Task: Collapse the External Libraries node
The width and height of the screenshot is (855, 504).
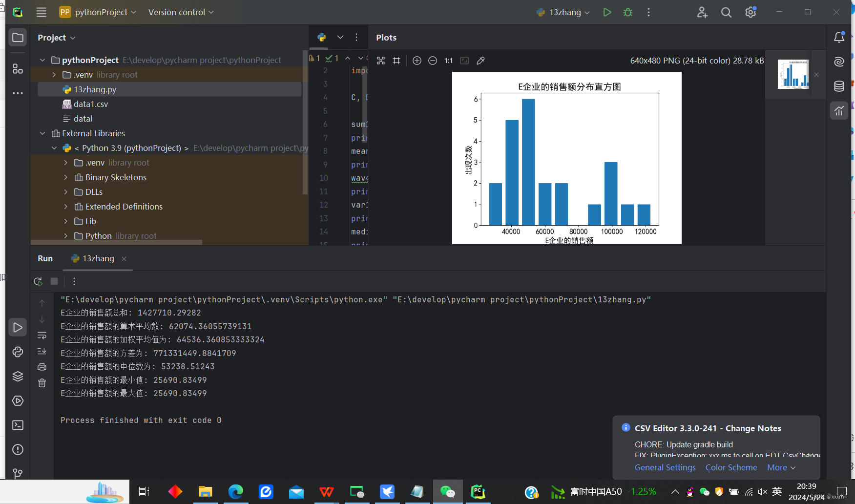Action: point(42,133)
